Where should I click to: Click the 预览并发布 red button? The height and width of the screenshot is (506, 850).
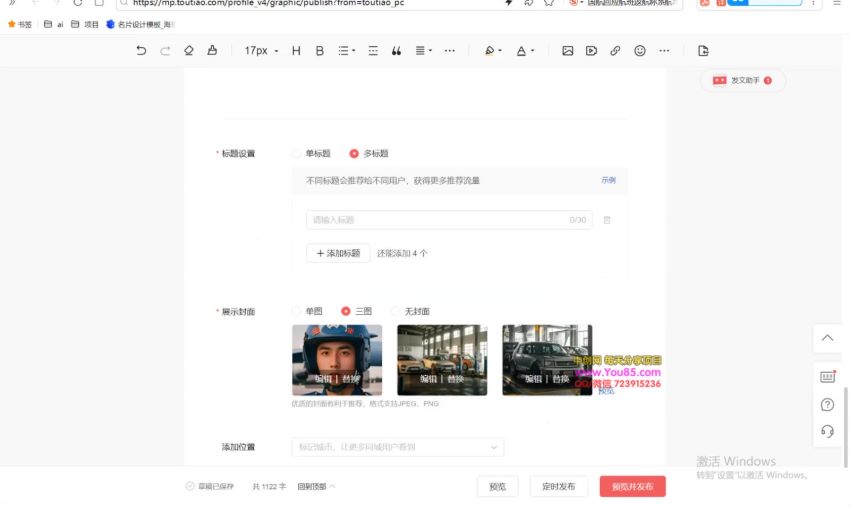[632, 487]
